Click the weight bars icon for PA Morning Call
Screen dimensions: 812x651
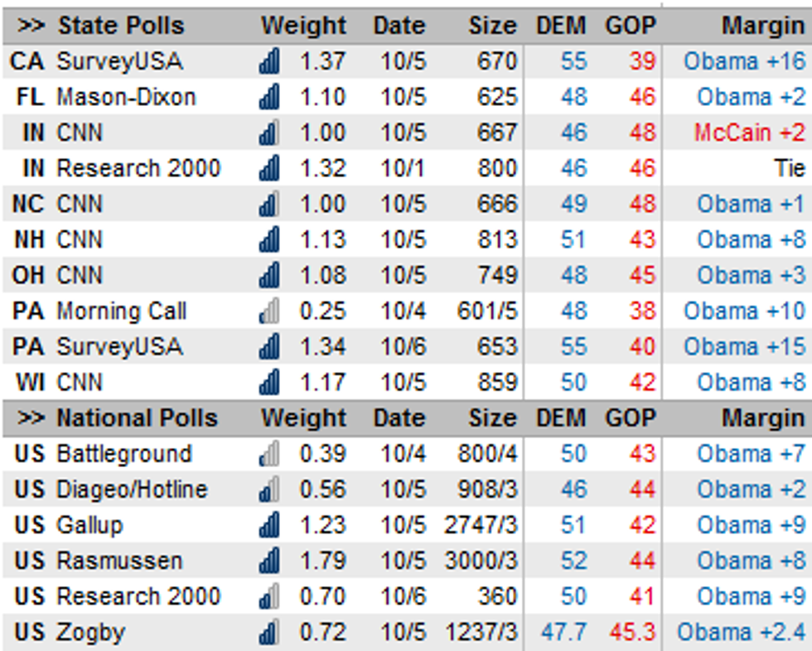[269, 311]
